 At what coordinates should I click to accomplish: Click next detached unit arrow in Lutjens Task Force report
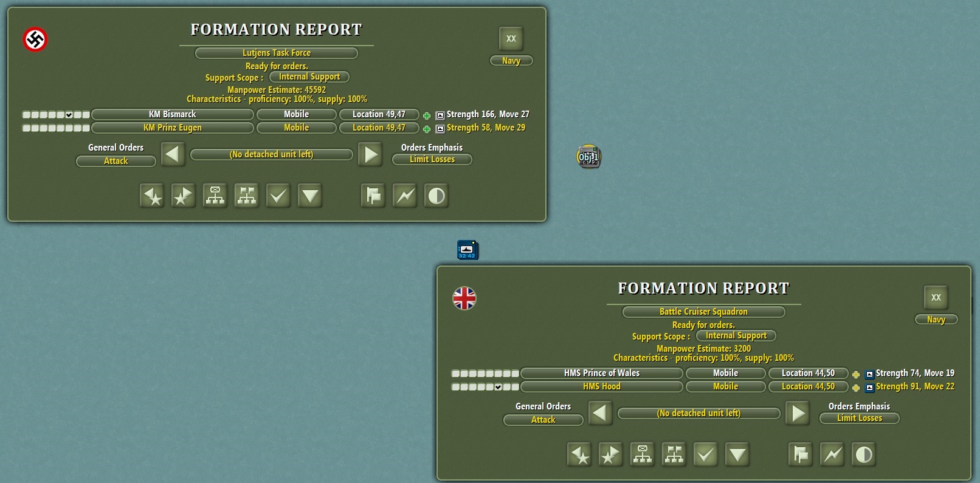click(x=370, y=154)
